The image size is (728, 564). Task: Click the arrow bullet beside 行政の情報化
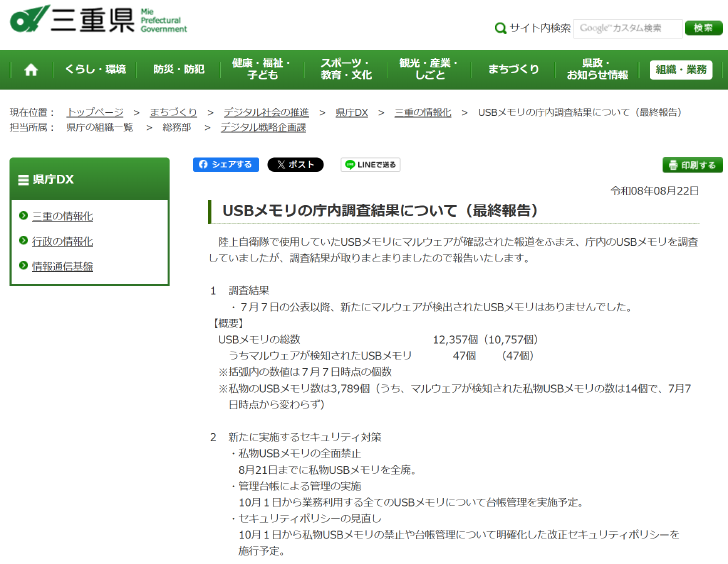click(x=24, y=240)
